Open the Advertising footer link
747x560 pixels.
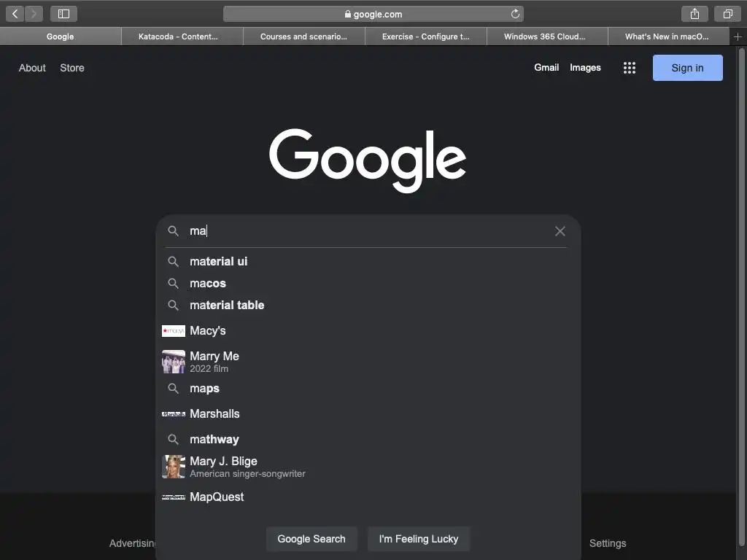[x=133, y=543]
